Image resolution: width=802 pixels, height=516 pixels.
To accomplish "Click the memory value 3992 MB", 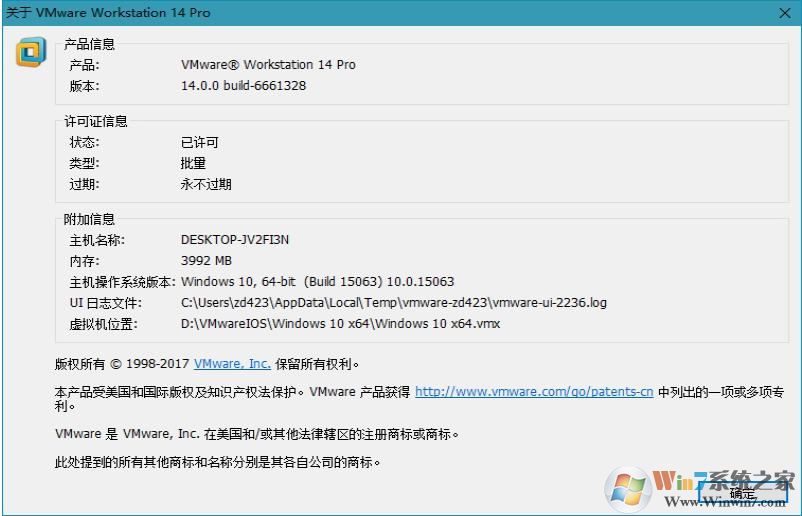I will [206, 261].
